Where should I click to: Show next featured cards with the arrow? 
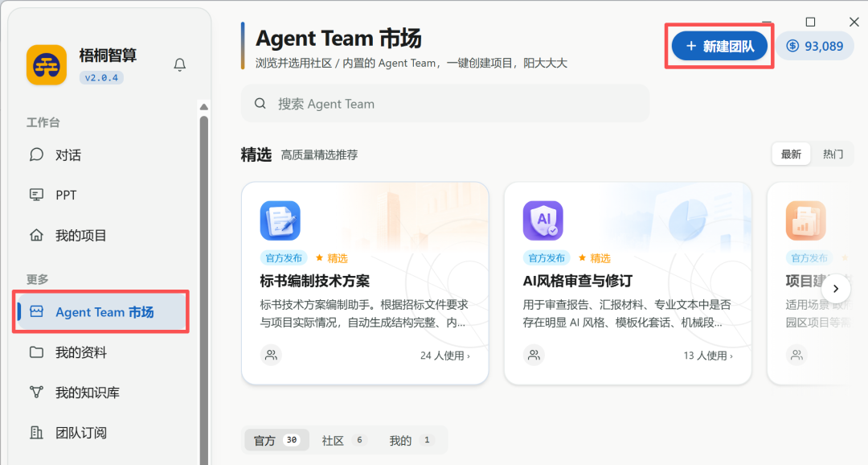coord(836,289)
